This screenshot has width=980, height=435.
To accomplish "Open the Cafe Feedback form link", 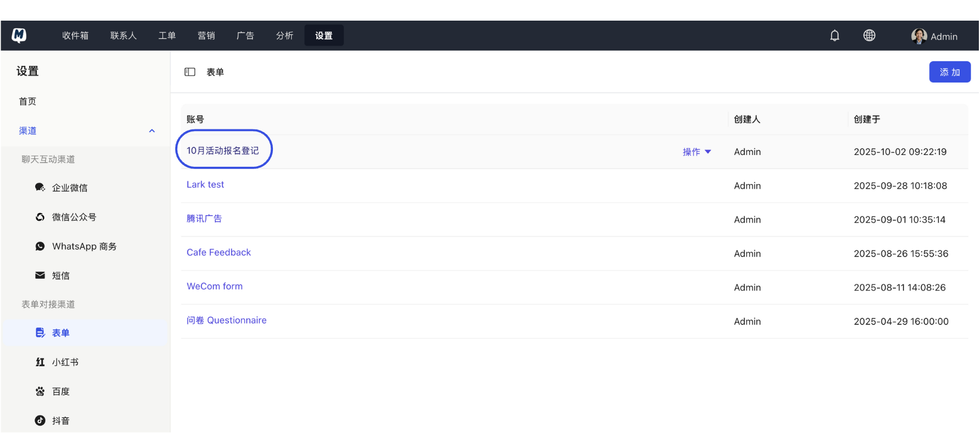I will 219,252.
